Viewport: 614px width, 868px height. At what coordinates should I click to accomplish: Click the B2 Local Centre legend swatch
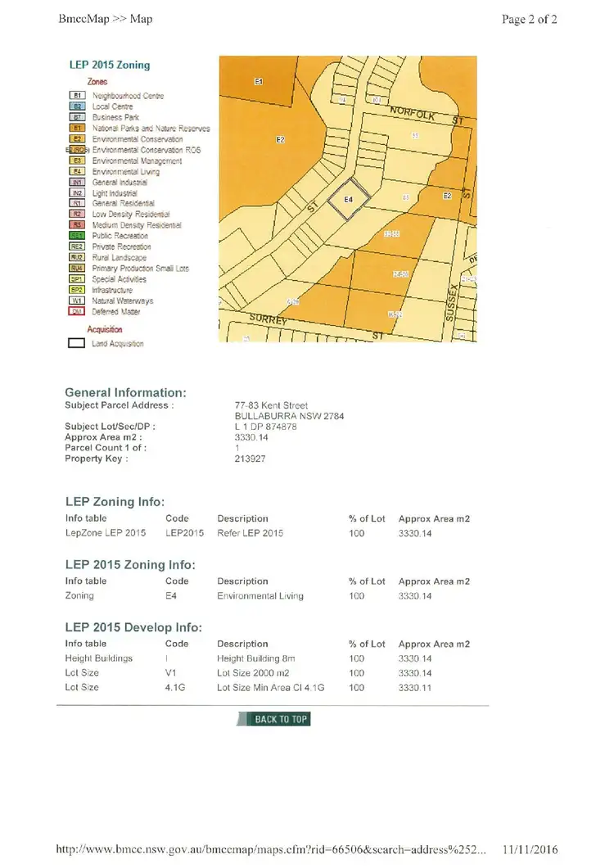click(77, 106)
